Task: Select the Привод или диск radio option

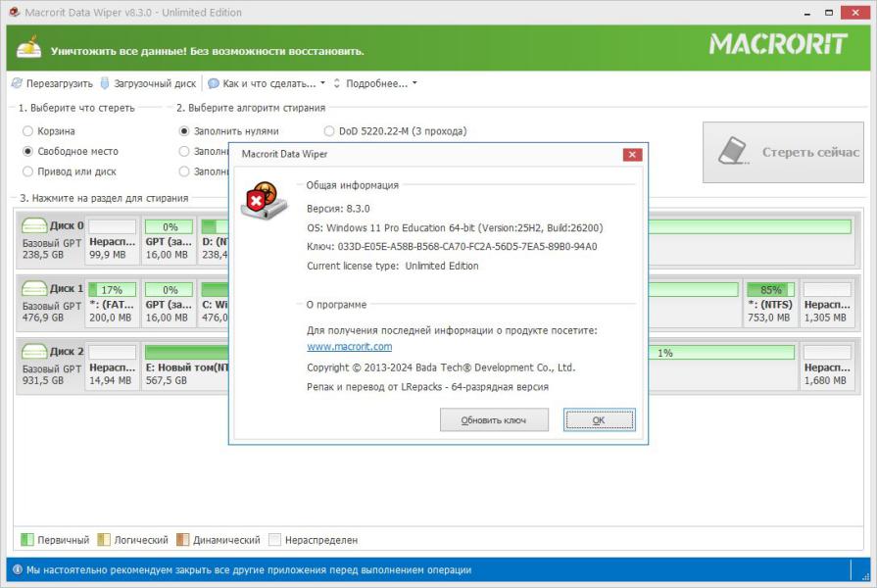Action: (x=28, y=172)
